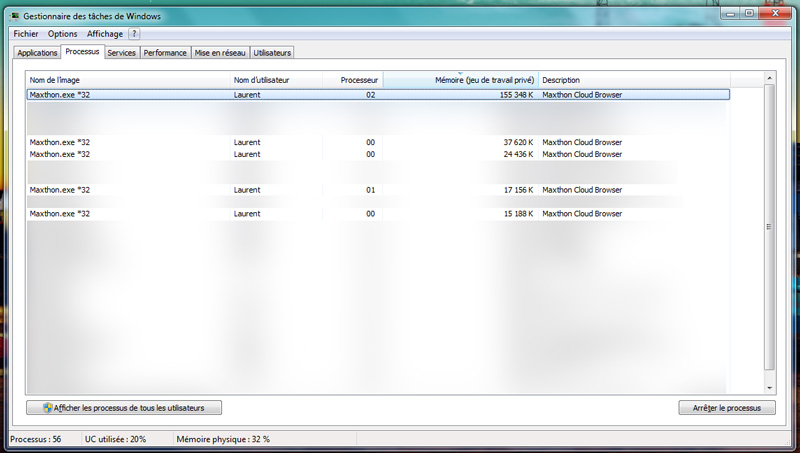Click Mémoire physique : 32 % status entry
Viewport: 800px width, 453px height.
click(223, 439)
